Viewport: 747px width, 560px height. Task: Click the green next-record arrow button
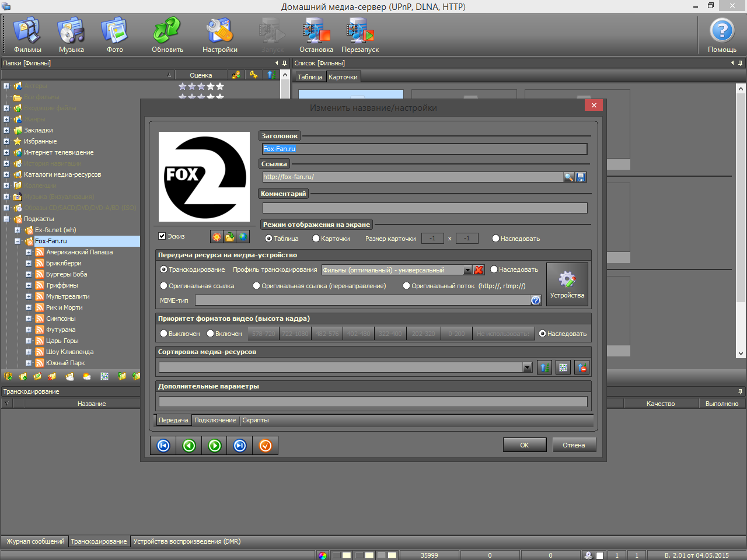(215, 446)
